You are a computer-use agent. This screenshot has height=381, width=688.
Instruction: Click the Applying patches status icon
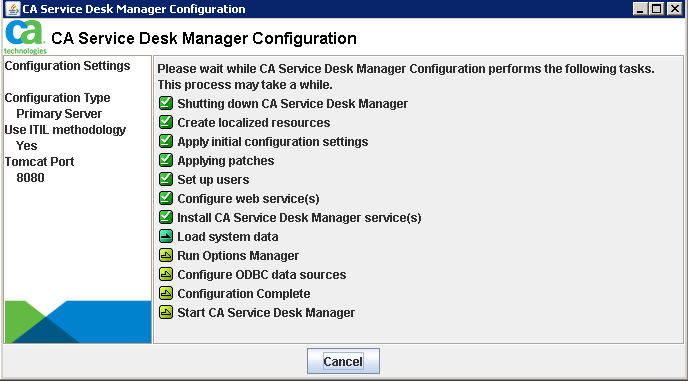coord(165,161)
